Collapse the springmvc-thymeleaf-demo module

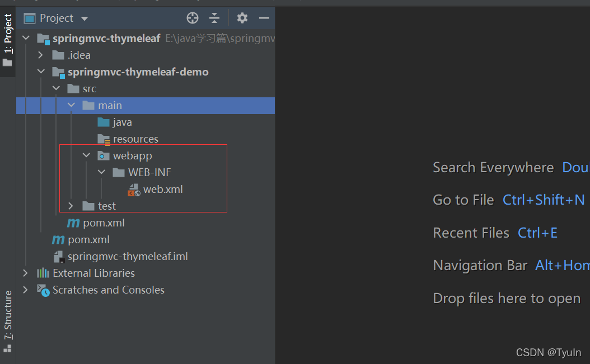click(41, 72)
